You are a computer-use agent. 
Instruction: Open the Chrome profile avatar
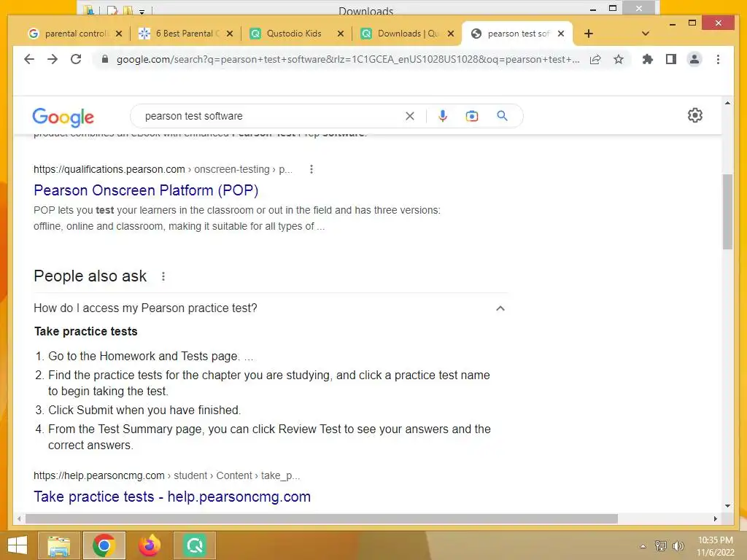pyautogui.click(x=694, y=59)
